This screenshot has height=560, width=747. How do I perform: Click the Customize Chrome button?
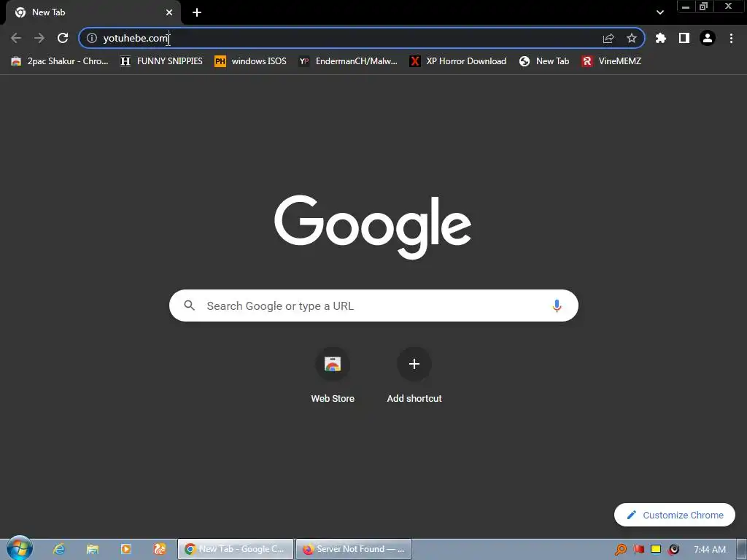coord(675,515)
